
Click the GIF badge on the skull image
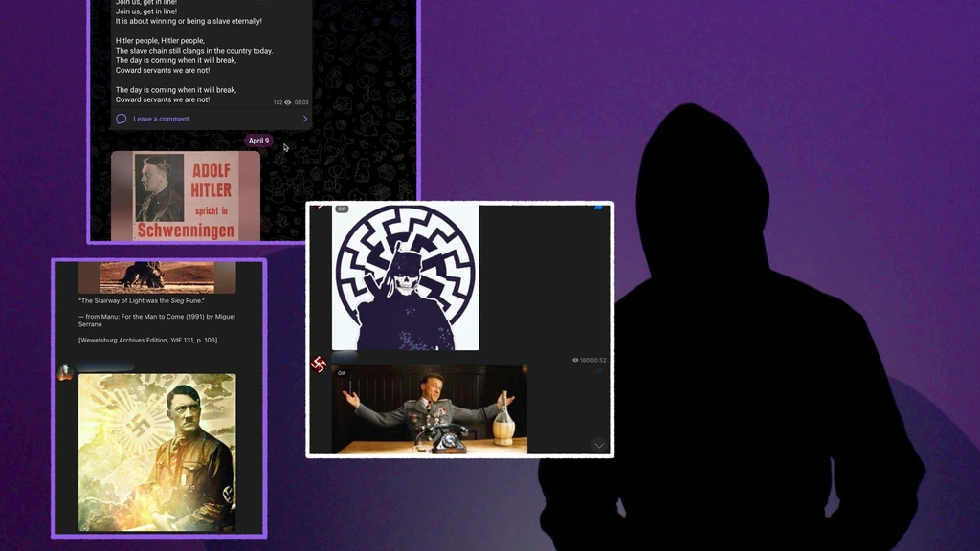pyautogui.click(x=342, y=209)
